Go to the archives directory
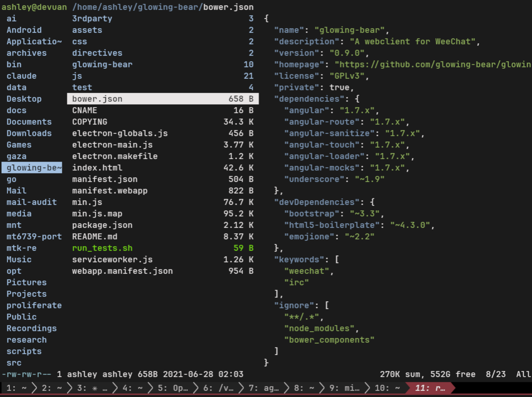Image resolution: width=532 pixels, height=397 pixels. click(27, 53)
